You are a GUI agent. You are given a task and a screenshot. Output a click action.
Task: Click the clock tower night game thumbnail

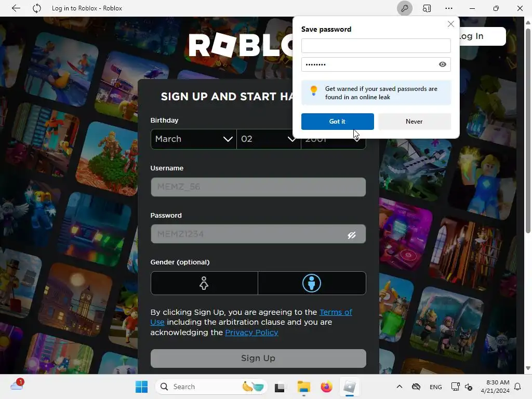(75, 300)
